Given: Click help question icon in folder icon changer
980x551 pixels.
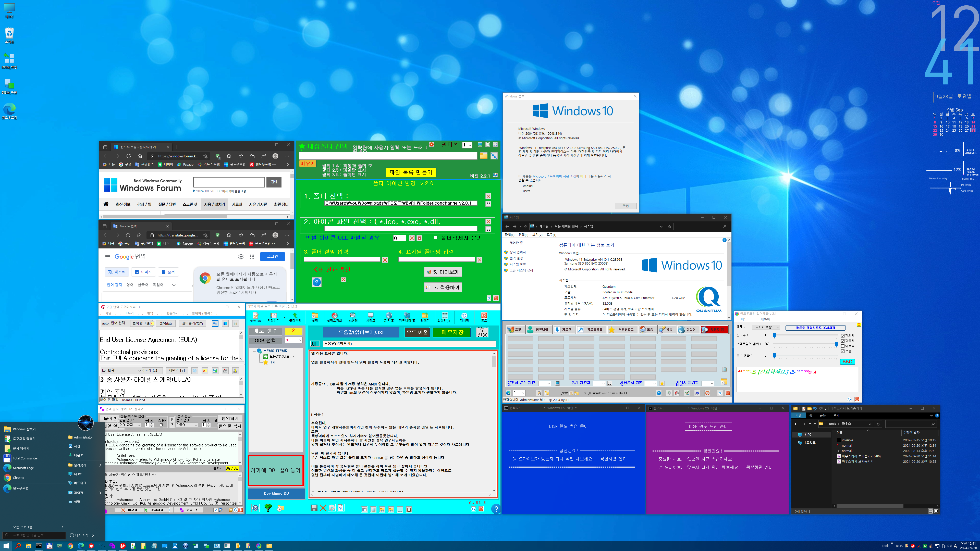Looking at the screenshot, I should pos(316,282).
